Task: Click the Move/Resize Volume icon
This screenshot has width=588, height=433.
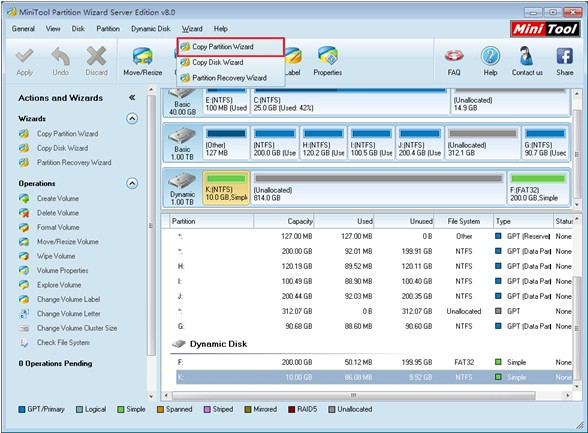Action: tap(24, 242)
